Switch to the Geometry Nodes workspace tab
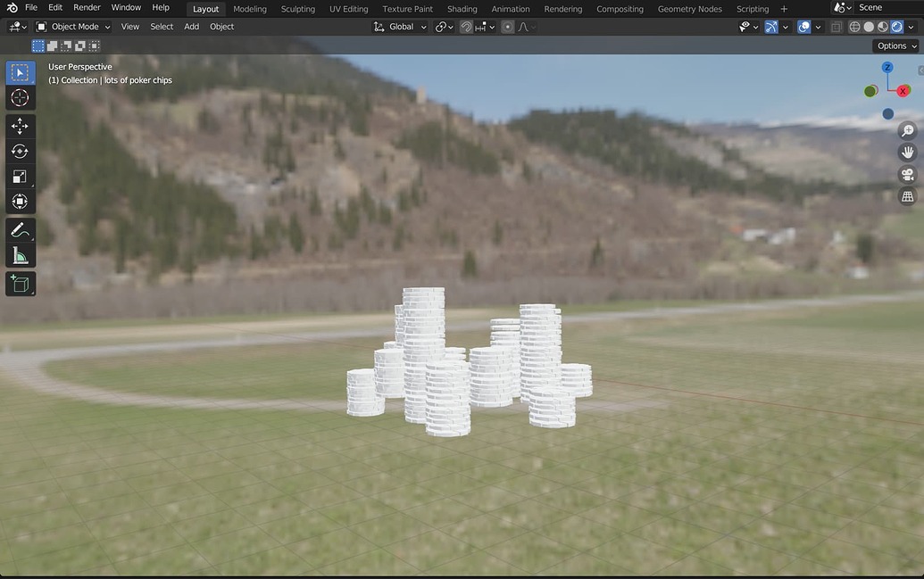The height and width of the screenshot is (579, 924). coord(689,9)
